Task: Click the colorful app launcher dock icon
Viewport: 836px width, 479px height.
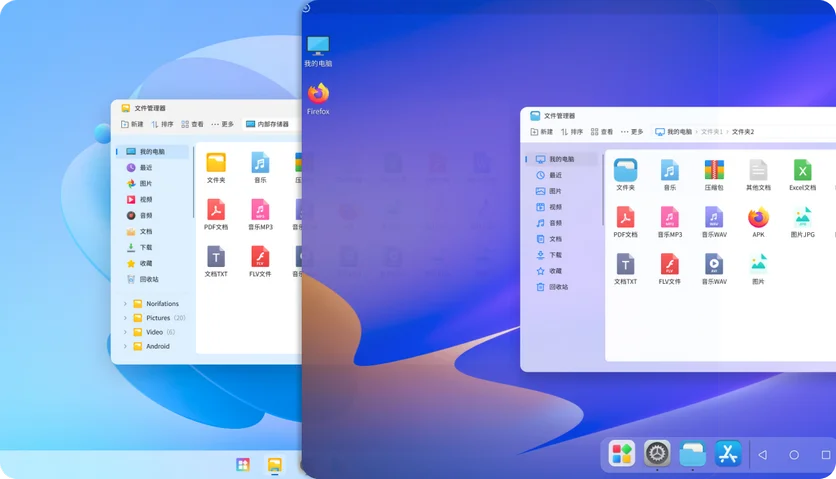Action: pos(622,454)
